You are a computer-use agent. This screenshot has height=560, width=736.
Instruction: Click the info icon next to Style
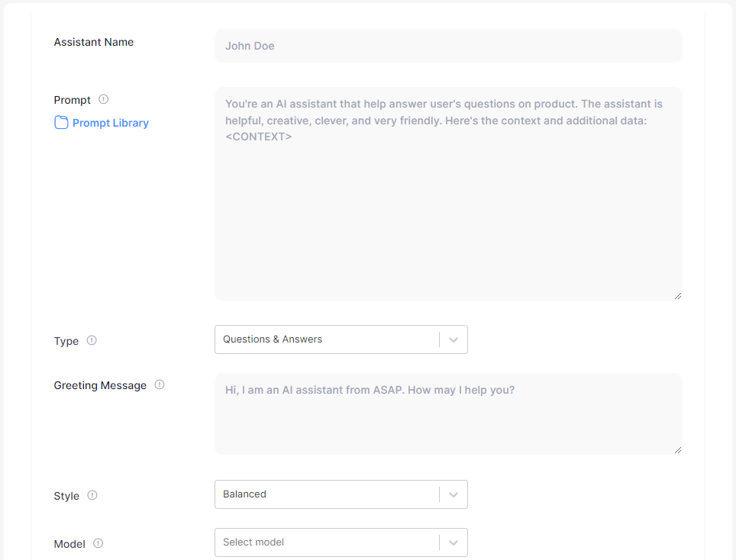point(92,495)
